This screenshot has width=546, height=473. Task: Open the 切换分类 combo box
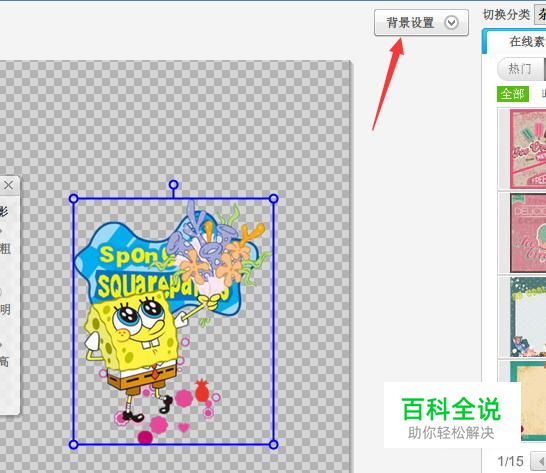click(540, 15)
